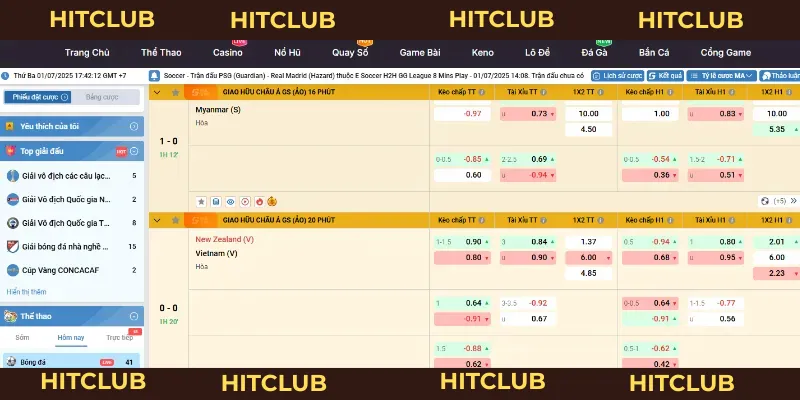
Task: Click the Vietnam (V) team name
Action: pyautogui.click(x=216, y=253)
